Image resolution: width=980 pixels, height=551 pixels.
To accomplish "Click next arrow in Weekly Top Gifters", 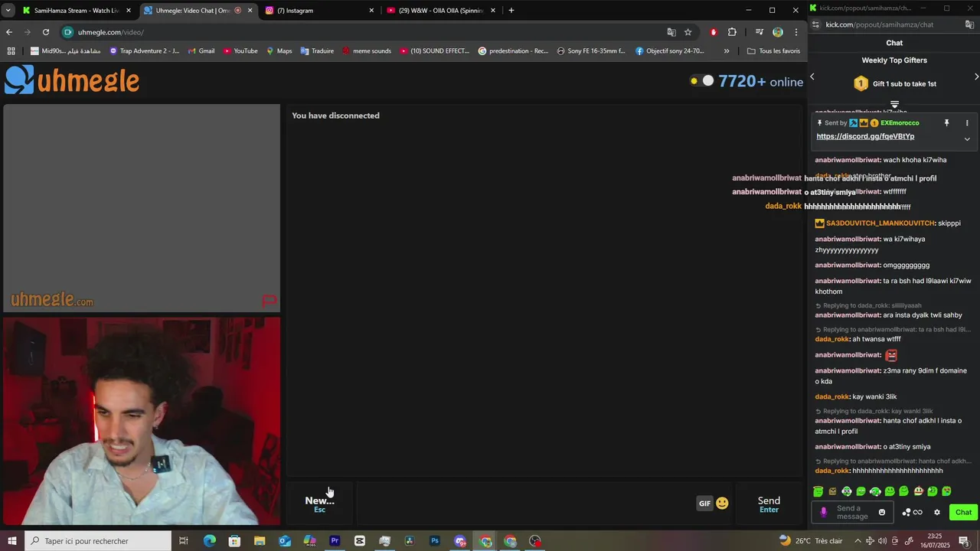I will coord(976,77).
